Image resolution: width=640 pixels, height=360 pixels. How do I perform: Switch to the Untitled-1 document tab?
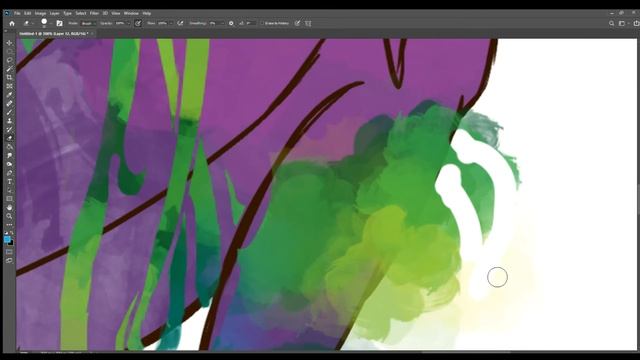(x=53, y=33)
